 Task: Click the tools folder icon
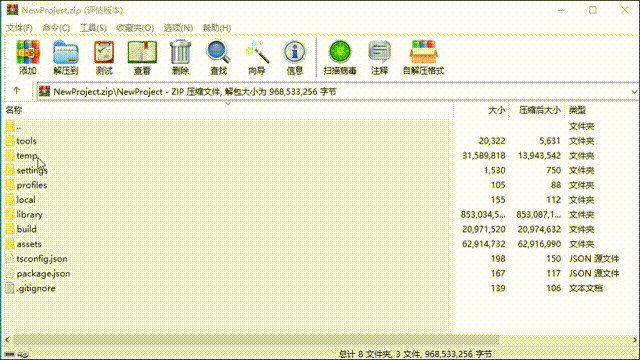[x=10, y=141]
